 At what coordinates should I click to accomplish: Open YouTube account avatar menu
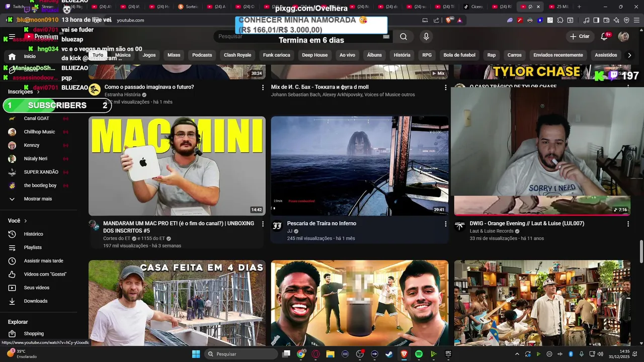pyautogui.click(x=623, y=36)
